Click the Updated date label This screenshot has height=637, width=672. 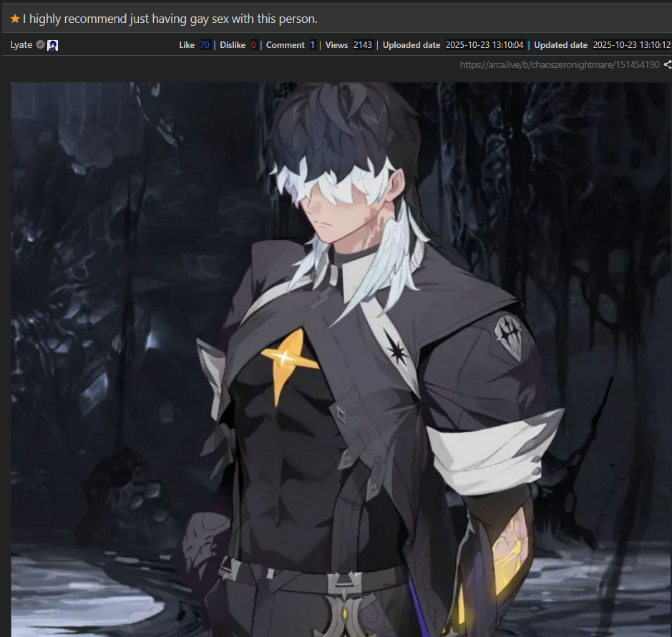[560, 45]
